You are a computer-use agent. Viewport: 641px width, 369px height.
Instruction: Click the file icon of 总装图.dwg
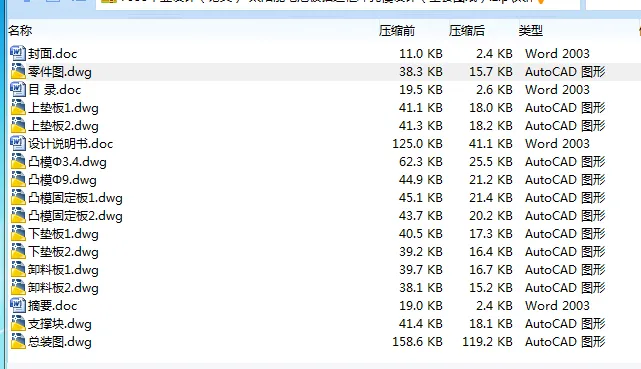click(x=18, y=341)
